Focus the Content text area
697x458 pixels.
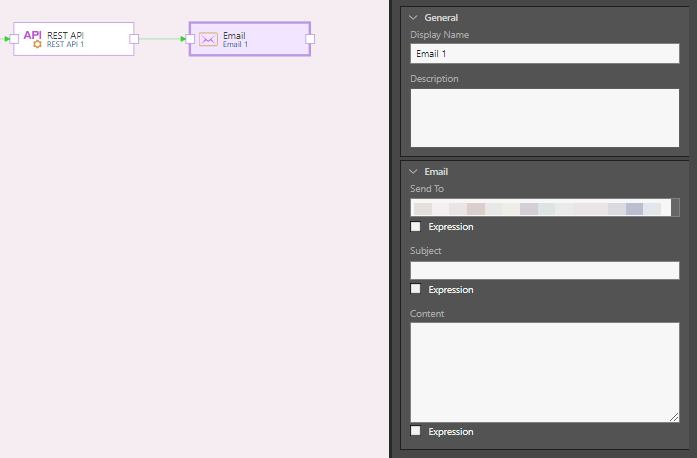544,371
